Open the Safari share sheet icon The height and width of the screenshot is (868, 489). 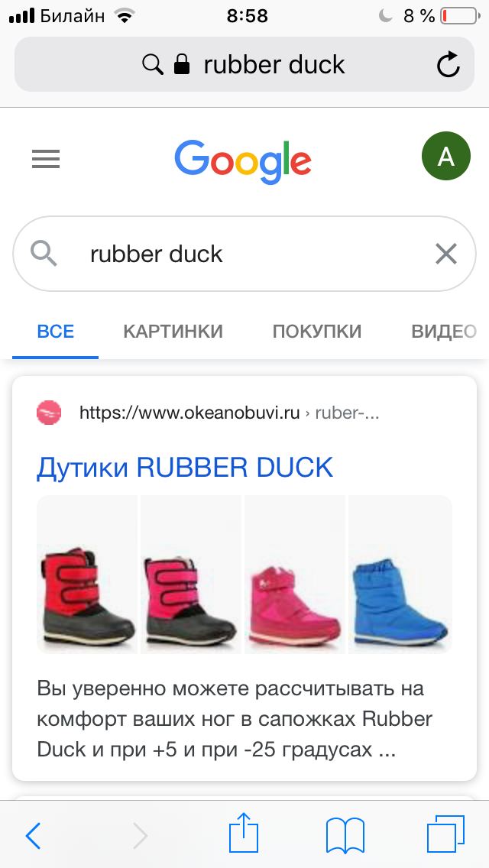[244, 833]
